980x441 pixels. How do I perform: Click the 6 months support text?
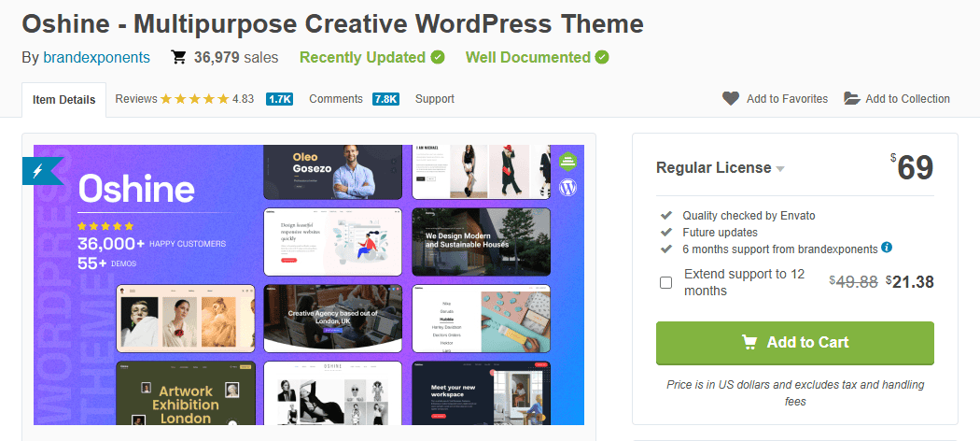pyautogui.click(x=780, y=249)
